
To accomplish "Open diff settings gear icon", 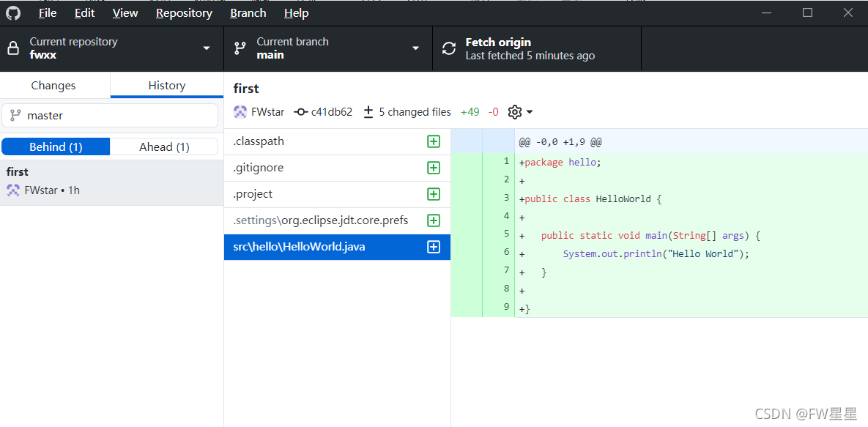I will (515, 112).
